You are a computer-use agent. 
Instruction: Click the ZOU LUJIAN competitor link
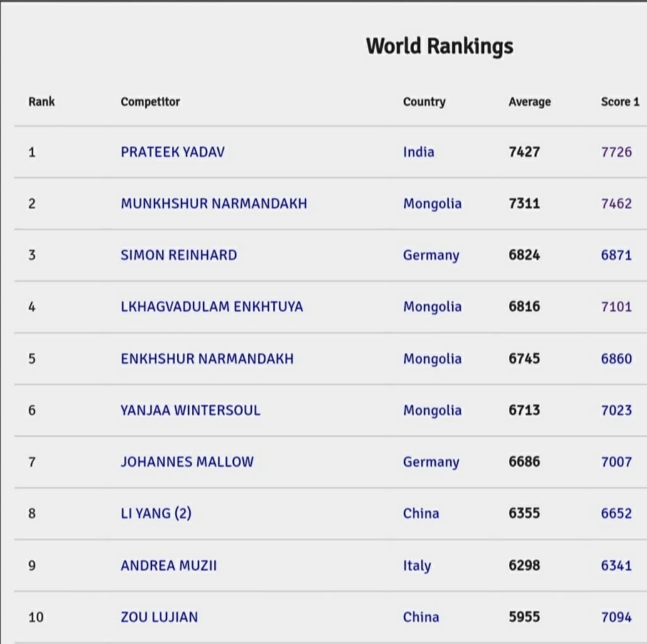[159, 617]
